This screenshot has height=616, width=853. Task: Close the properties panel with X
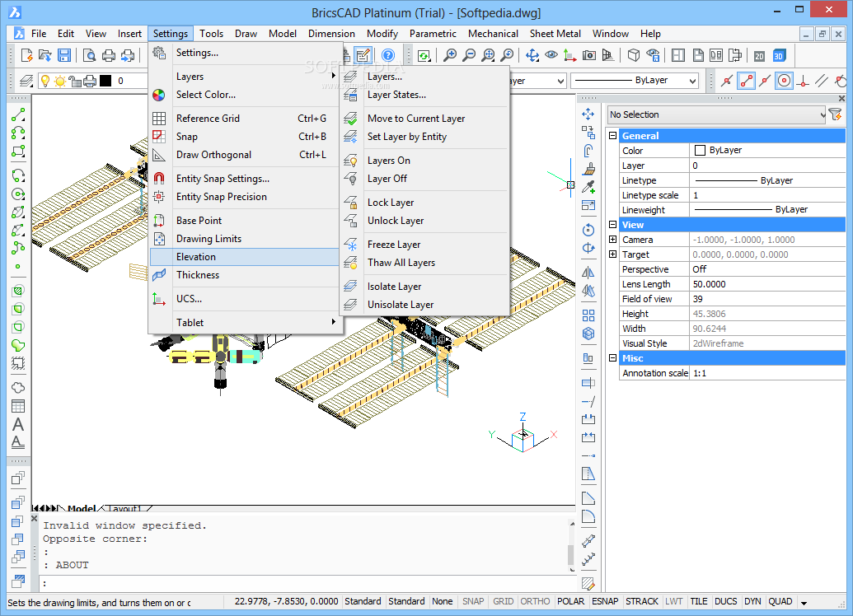pos(841,98)
